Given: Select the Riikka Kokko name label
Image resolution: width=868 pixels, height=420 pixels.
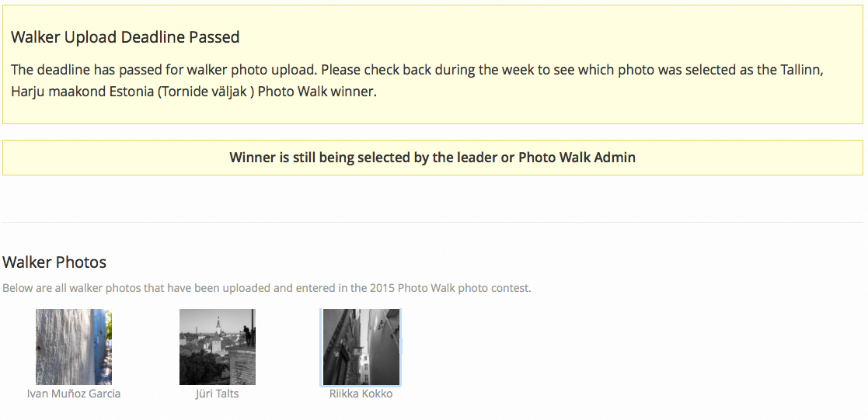Looking at the screenshot, I should pyautogui.click(x=361, y=394).
